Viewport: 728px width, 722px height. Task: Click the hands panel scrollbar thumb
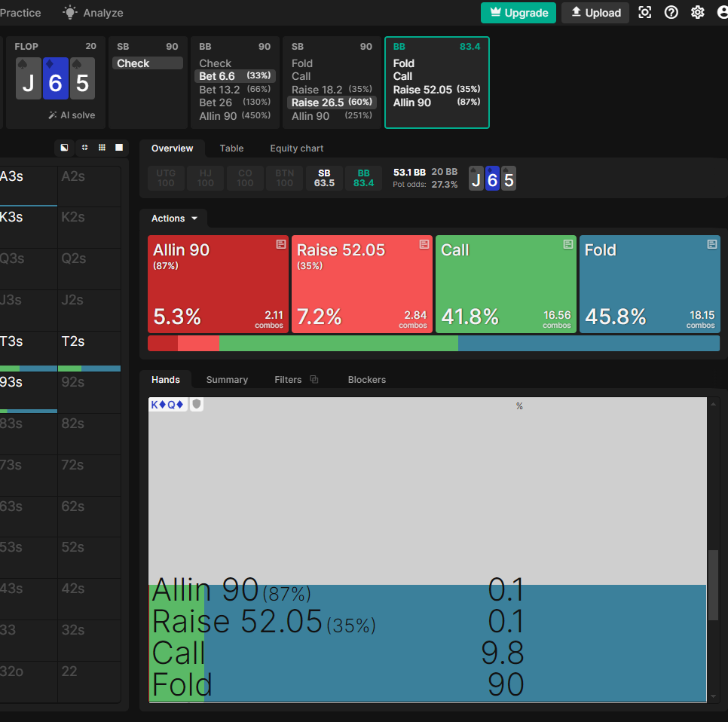coord(713,585)
